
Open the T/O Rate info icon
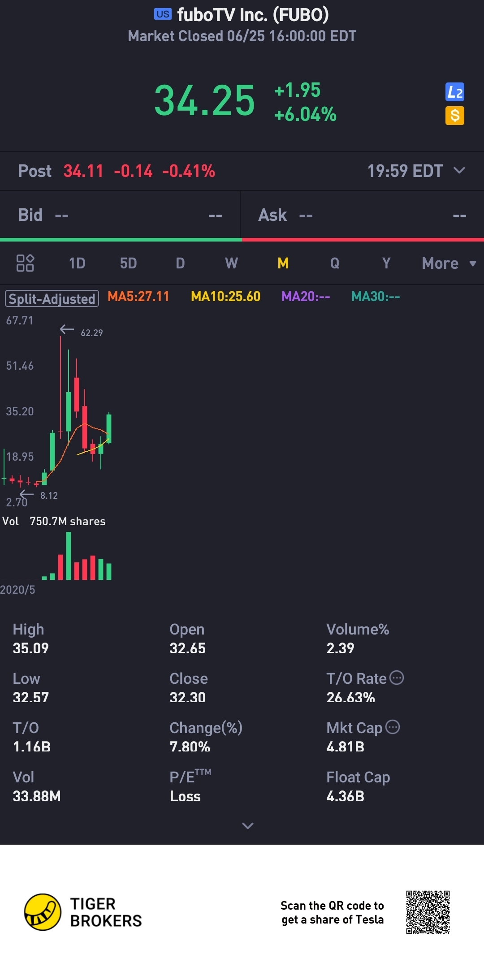397,678
